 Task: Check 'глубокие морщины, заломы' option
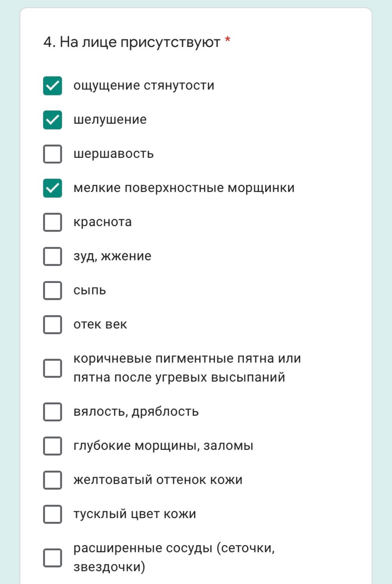52,446
